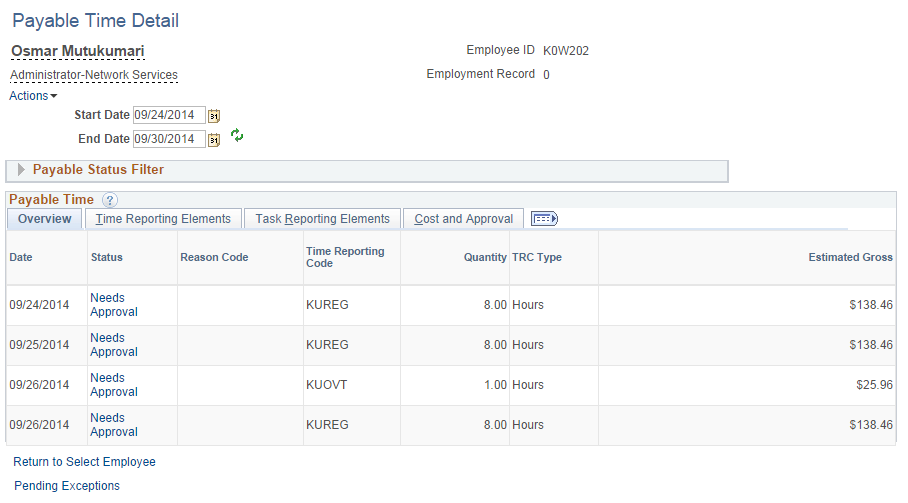Click the green refresh arrows icon

coord(237,135)
